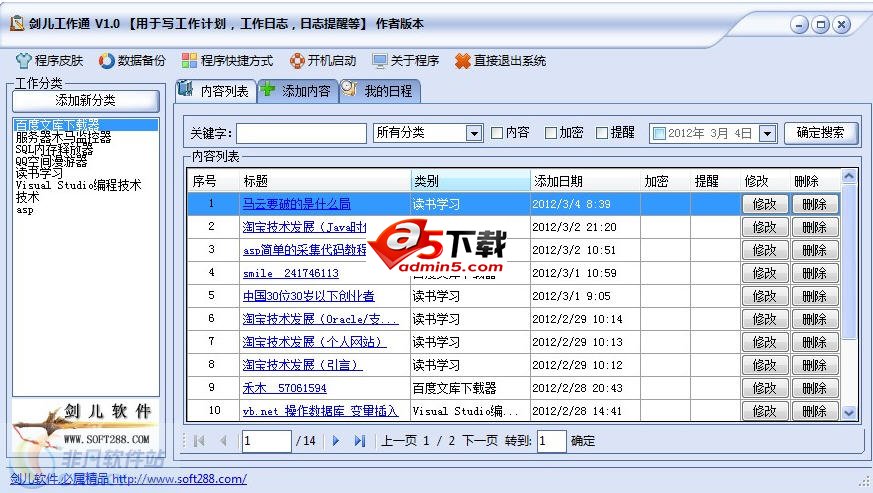Click the 转到 page input field
Screen dimensions: 873x493
551,441
